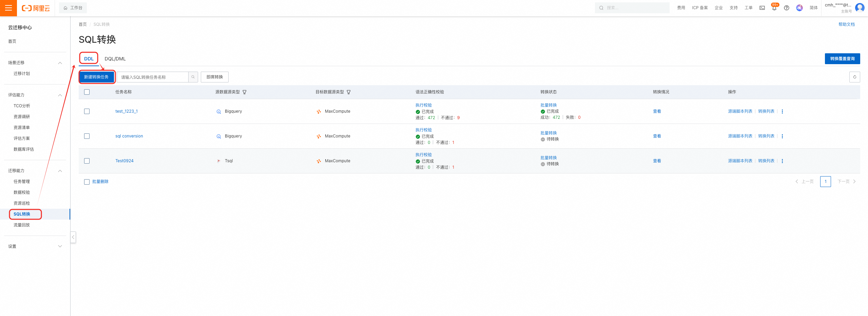This screenshot has height=316, width=868.
Task: Focus the SQL conversion task name input
Action: pos(153,77)
